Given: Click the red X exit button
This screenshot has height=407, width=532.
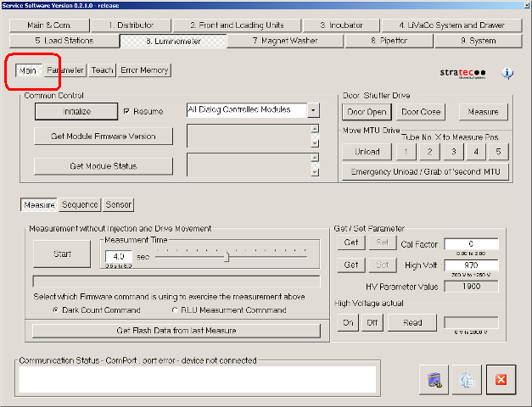Looking at the screenshot, I should click(x=501, y=379).
